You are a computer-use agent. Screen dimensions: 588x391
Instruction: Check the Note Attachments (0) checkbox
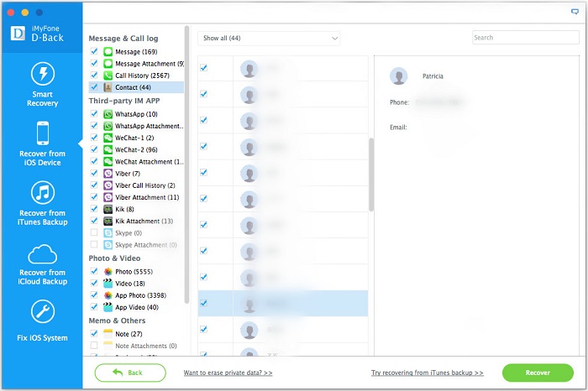(x=94, y=346)
